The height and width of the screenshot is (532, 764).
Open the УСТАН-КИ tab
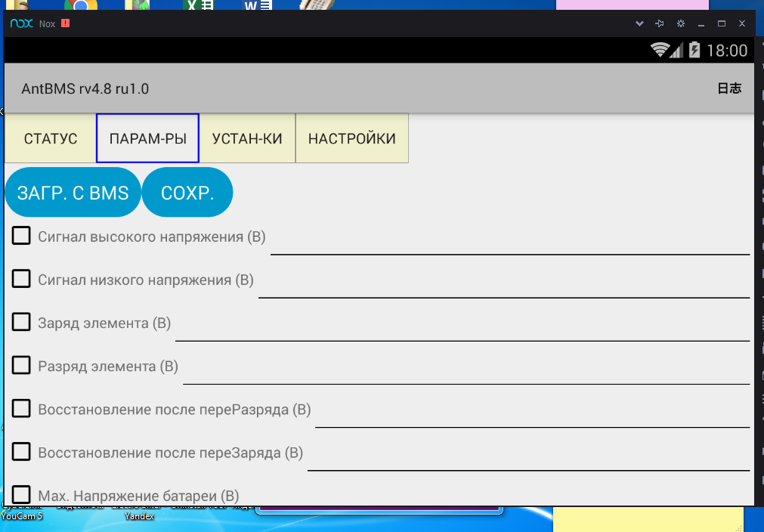pos(247,138)
